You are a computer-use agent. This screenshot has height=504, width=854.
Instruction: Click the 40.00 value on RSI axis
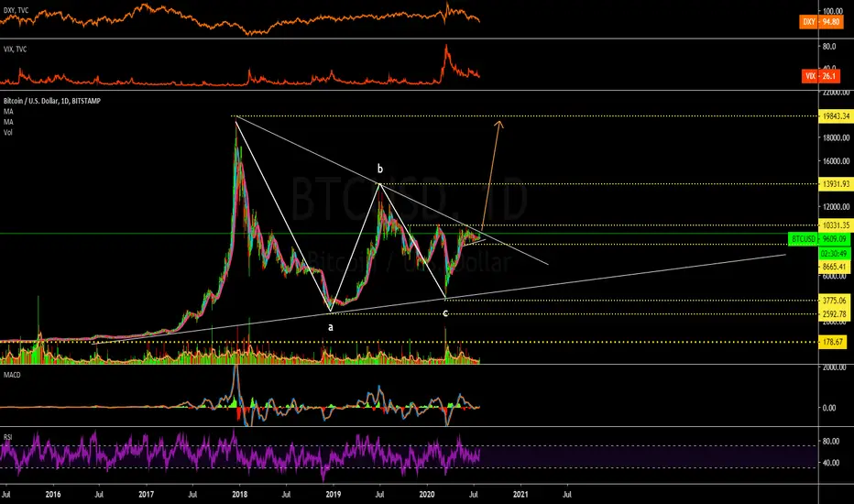coord(830,463)
